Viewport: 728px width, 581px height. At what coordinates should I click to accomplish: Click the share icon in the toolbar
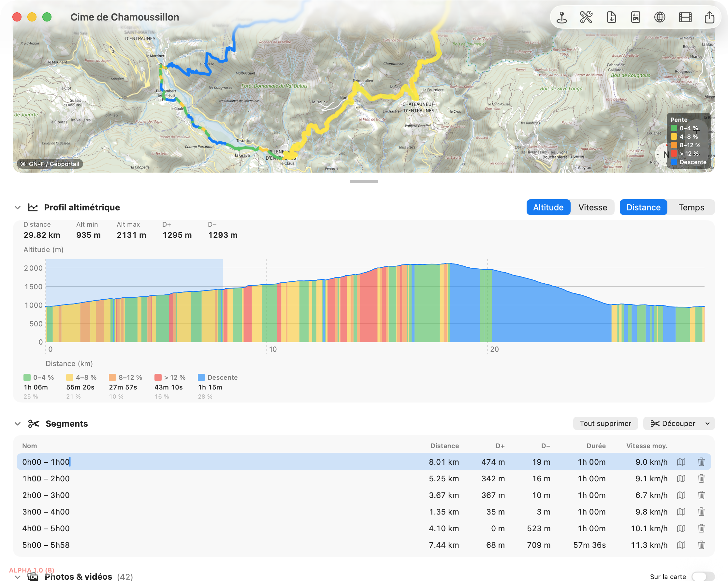709,17
